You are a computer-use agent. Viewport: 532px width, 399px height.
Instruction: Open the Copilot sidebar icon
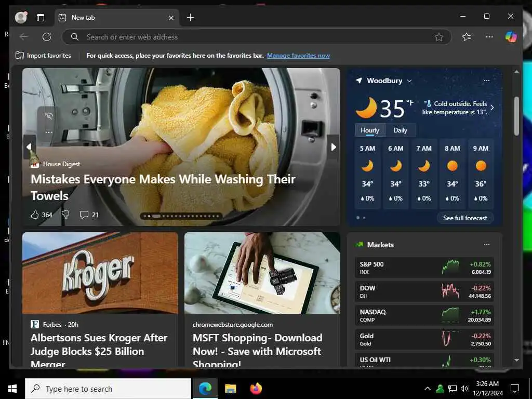coord(511,37)
